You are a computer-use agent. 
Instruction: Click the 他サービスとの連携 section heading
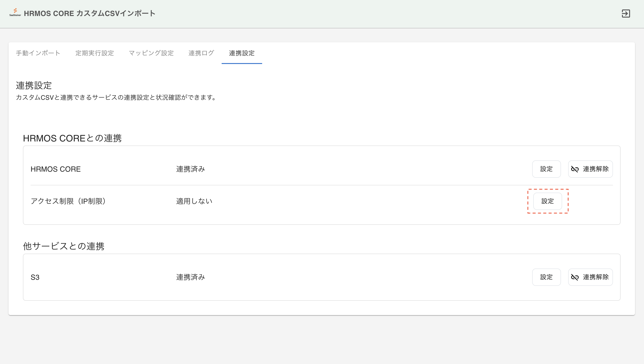[63, 246]
